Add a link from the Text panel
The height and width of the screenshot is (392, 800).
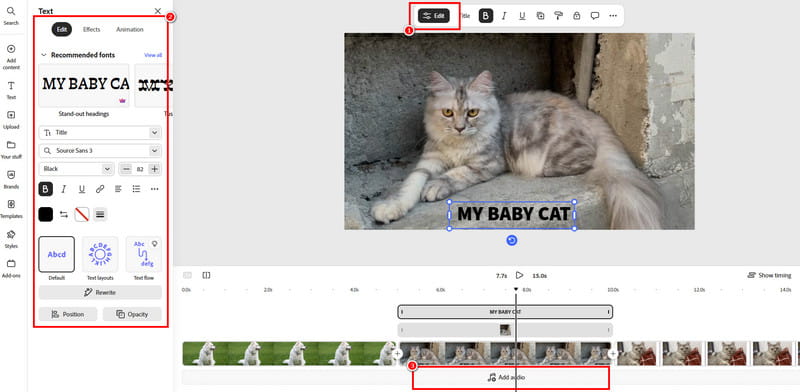(x=100, y=189)
